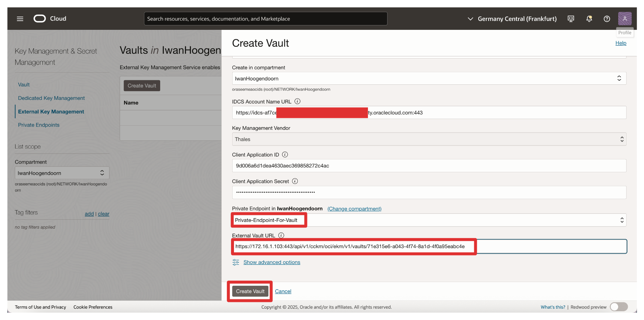Image resolution: width=644 pixels, height=320 pixels.
Task: Click info icon beside External Vault URL
Action: tap(281, 236)
